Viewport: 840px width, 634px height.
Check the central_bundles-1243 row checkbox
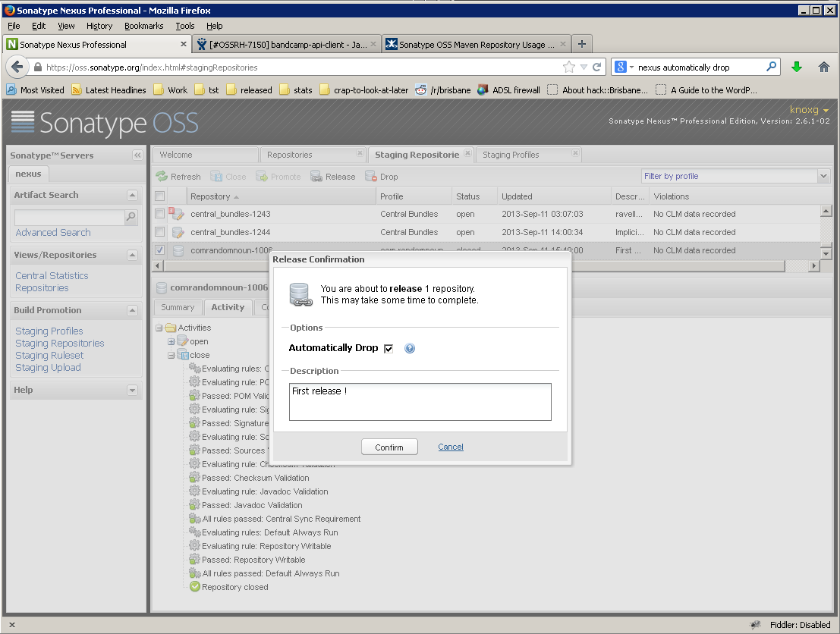159,214
